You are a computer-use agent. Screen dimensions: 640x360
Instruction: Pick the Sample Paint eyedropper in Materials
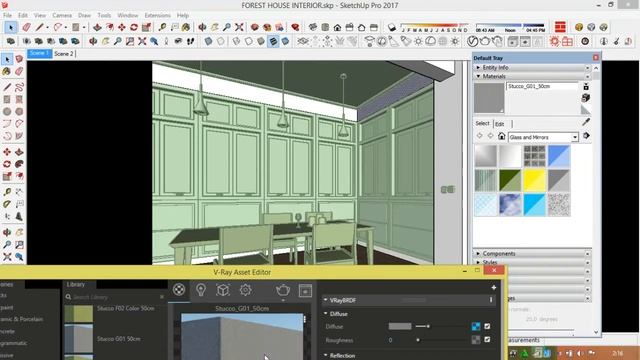pos(586,122)
